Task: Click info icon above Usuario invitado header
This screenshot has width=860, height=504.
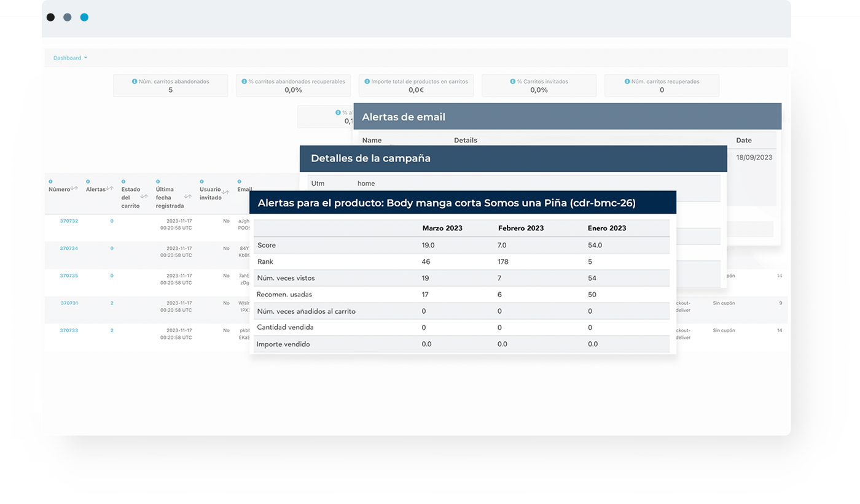Action: point(201,182)
